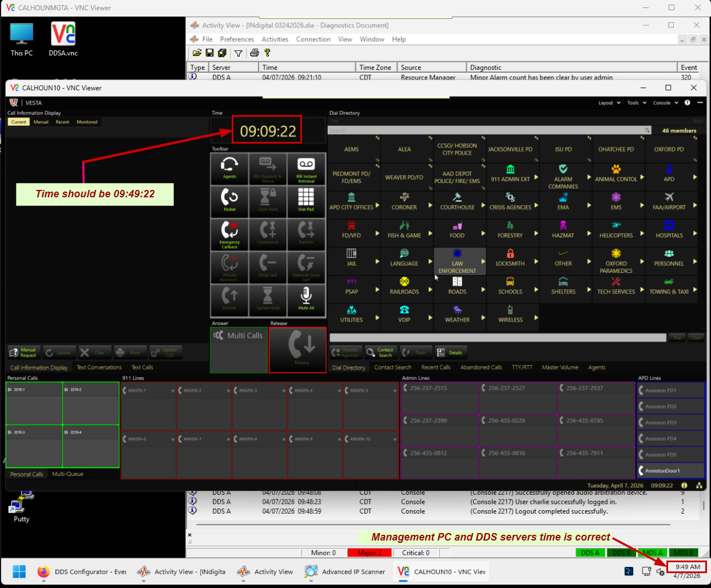The height and width of the screenshot is (588, 711).
Task: Click the Major: 2 alarm indicator
Action: coord(370,553)
